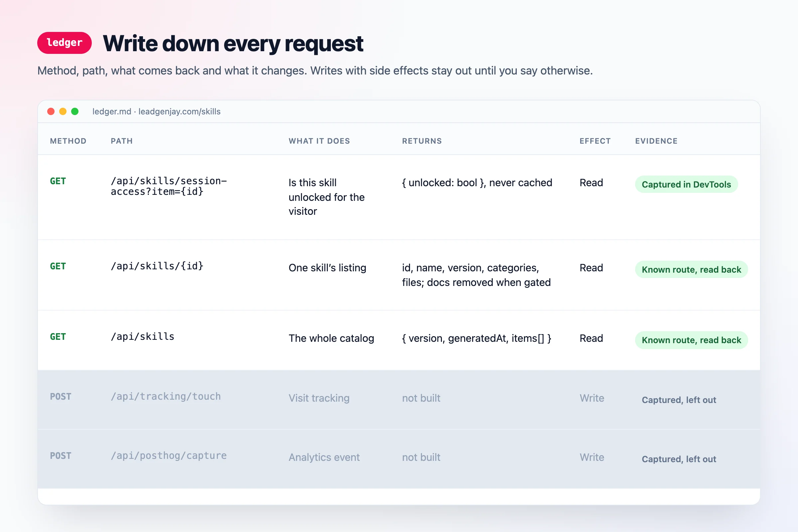This screenshot has height=532, width=798.
Task: Click Captured, left out for Visit tracking
Action: pos(679,400)
